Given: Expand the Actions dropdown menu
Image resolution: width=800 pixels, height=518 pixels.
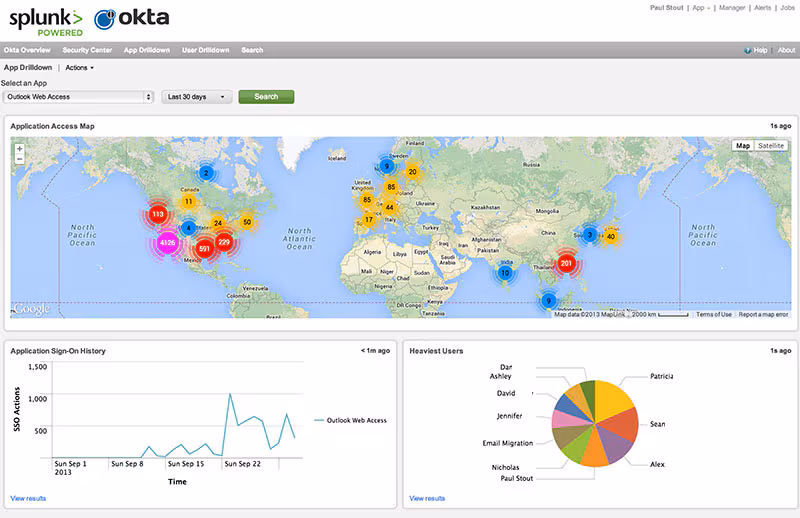Looking at the screenshot, I should point(79,67).
